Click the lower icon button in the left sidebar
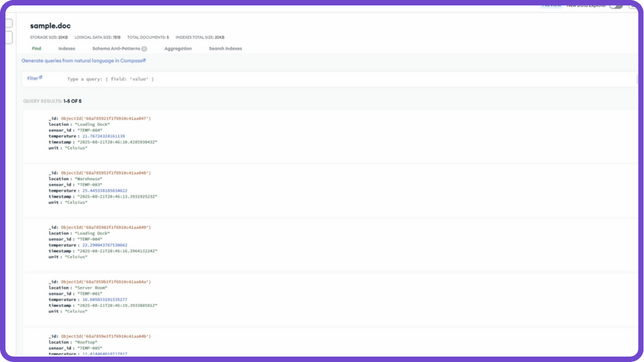Screen dimensions: 644x362 point(8,37)
